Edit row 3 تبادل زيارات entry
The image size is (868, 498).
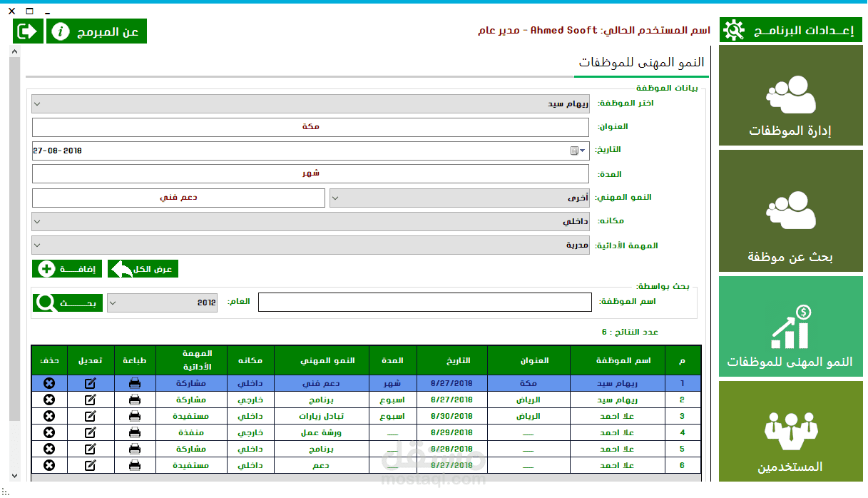pos(91,416)
